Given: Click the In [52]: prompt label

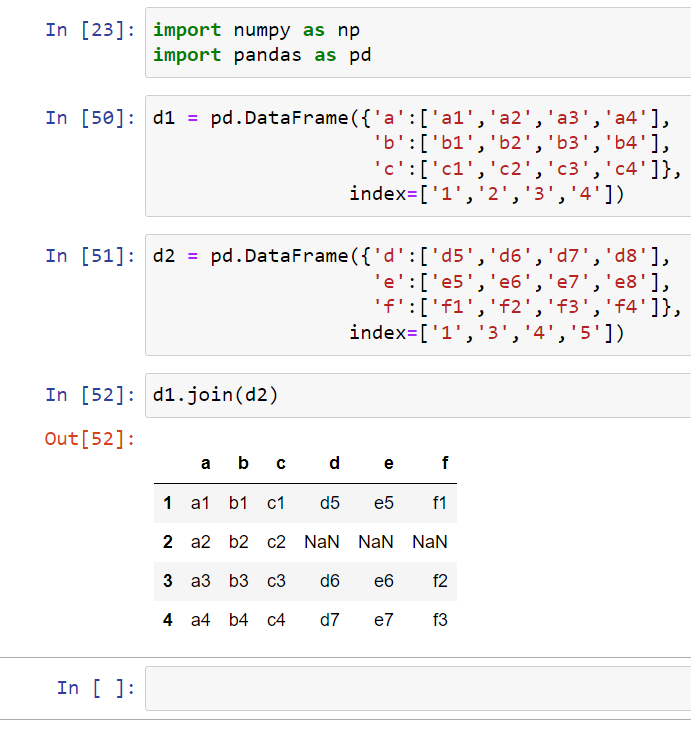Looking at the screenshot, I should pos(90,395).
